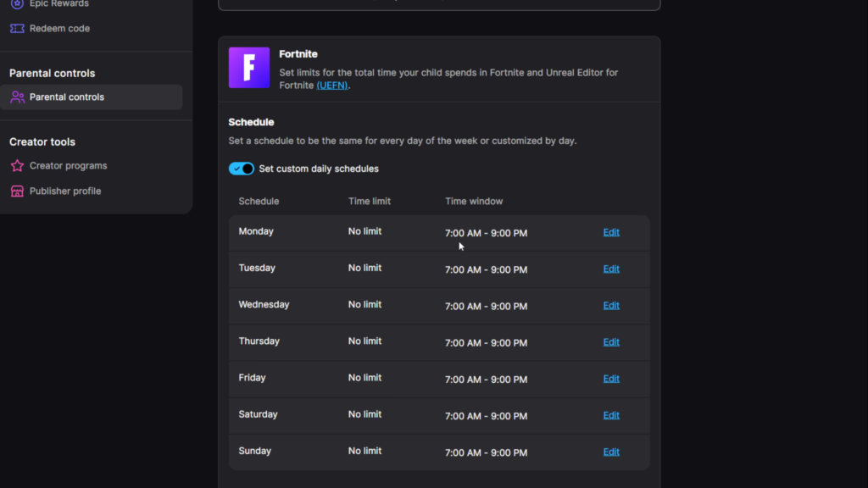
Task: Click Sunday's 7:00 AM - 9:00 PM window
Action: pos(486,452)
